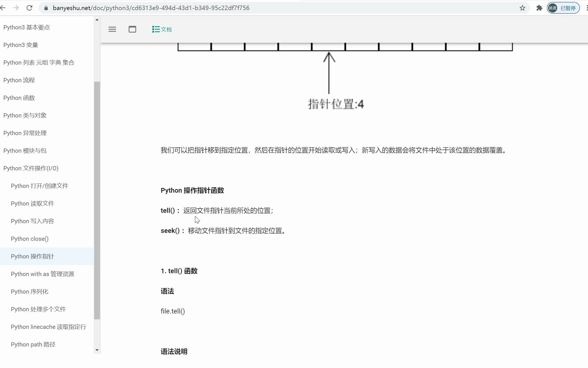The height and width of the screenshot is (368, 588).
Task: Bookmark this page with star icon
Action: click(x=522, y=8)
